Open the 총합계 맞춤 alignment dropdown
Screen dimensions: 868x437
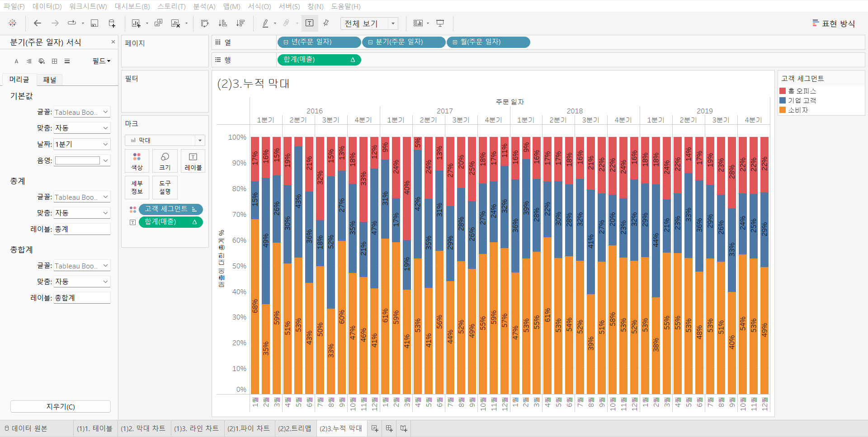coord(82,282)
